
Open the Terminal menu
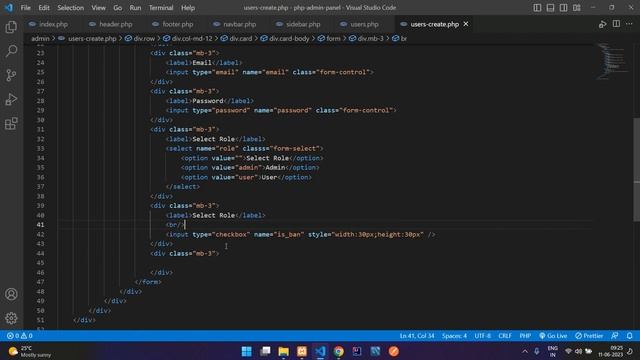point(161,8)
